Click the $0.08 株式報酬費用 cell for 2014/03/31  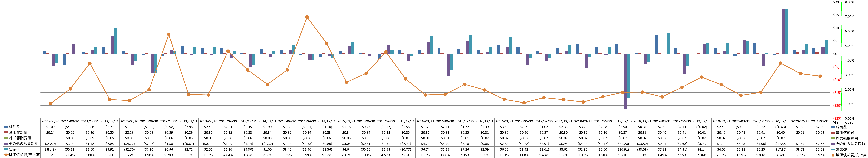point(267,138)
